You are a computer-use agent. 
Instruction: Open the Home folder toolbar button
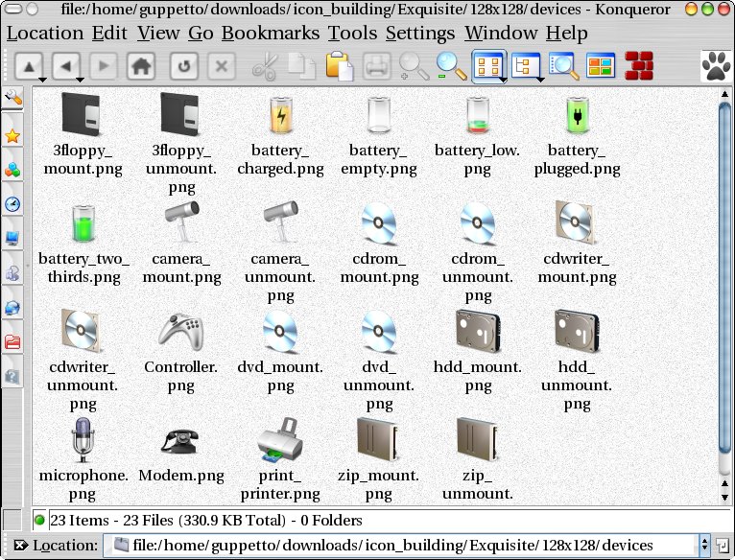coord(141,66)
